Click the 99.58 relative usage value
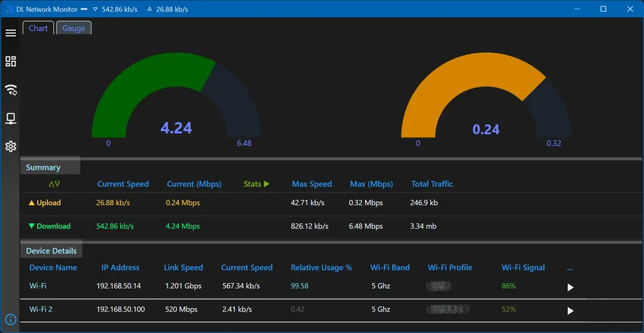644x333 pixels. click(299, 286)
